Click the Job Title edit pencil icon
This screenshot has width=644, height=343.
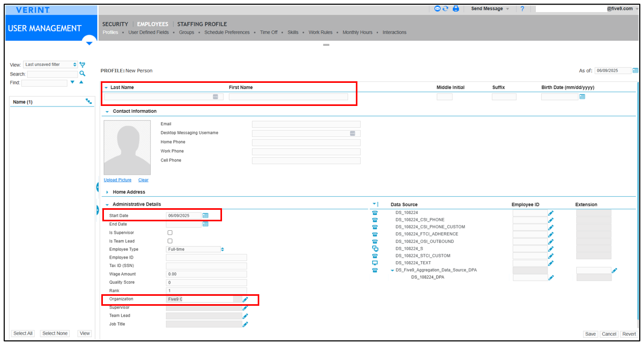245,325
